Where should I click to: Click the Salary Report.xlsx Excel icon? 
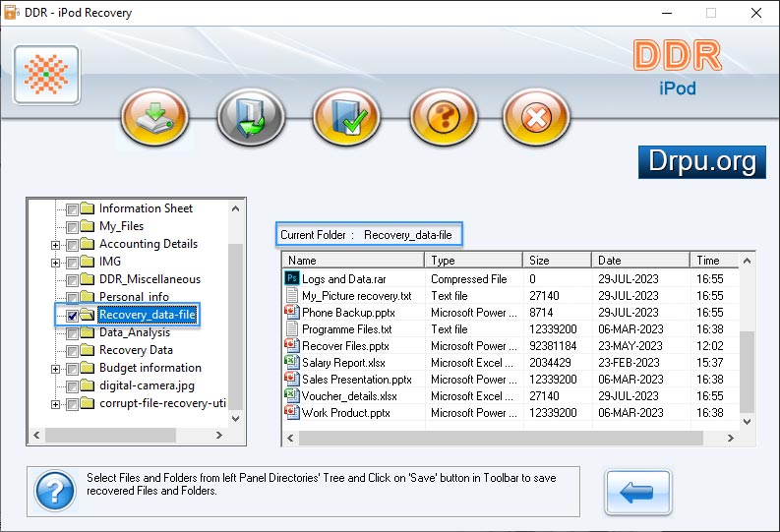pos(292,362)
